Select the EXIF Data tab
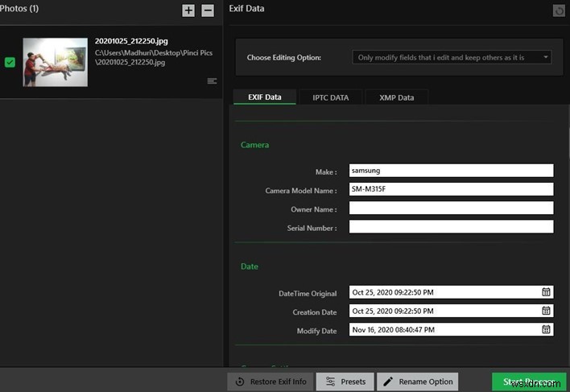This screenshot has height=392, width=570. click(x=265, y=97)
